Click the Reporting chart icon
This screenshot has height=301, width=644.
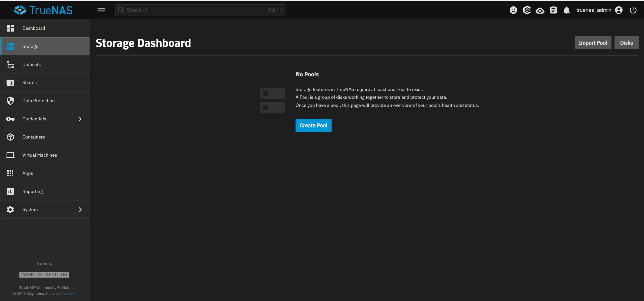[x=10, y=191]
